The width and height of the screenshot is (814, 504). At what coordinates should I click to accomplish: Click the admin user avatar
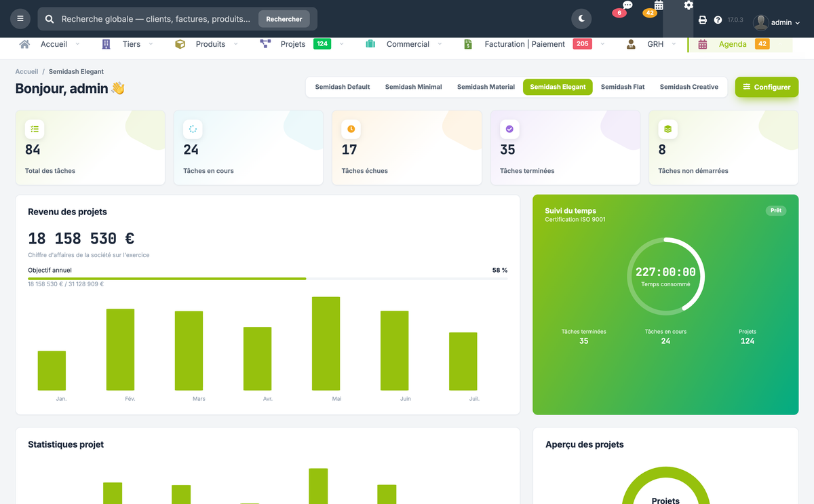pos(761,22)
